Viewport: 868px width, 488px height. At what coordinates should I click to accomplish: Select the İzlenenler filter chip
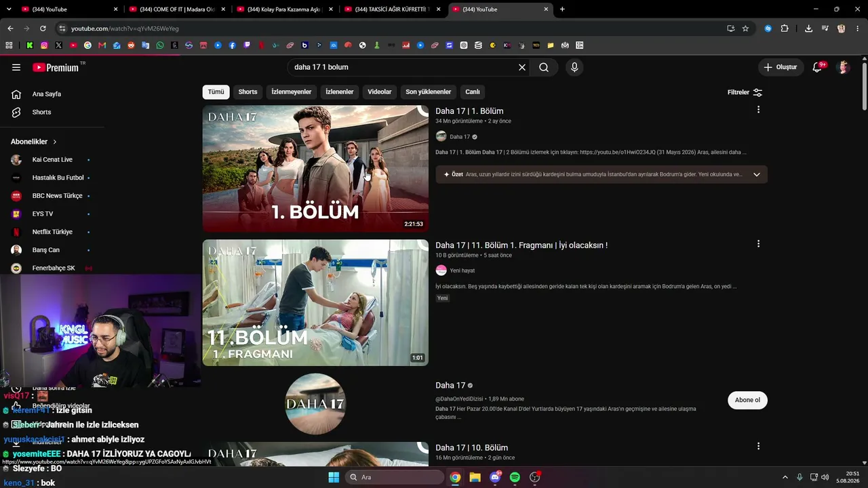pyautogui.click(x=340, y=92)
